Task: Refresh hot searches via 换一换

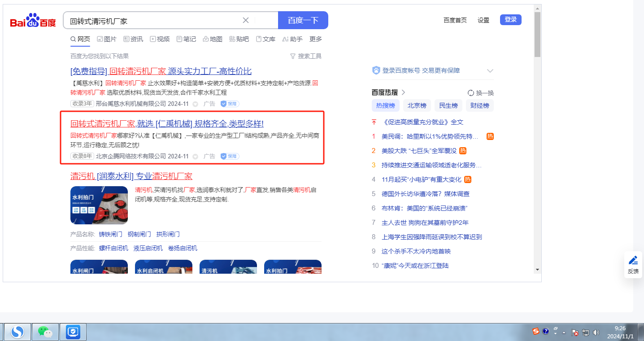Action: point(481,93)
